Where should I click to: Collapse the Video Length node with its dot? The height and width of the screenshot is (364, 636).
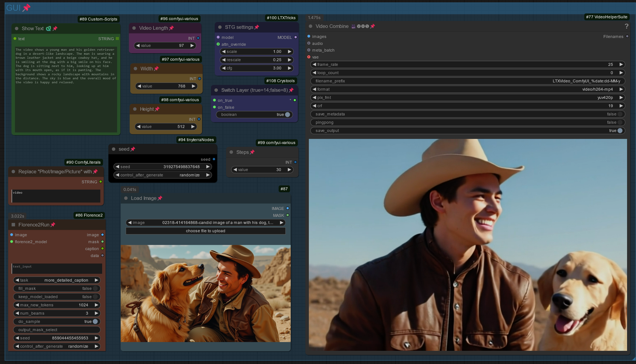[x=134, y=28]
